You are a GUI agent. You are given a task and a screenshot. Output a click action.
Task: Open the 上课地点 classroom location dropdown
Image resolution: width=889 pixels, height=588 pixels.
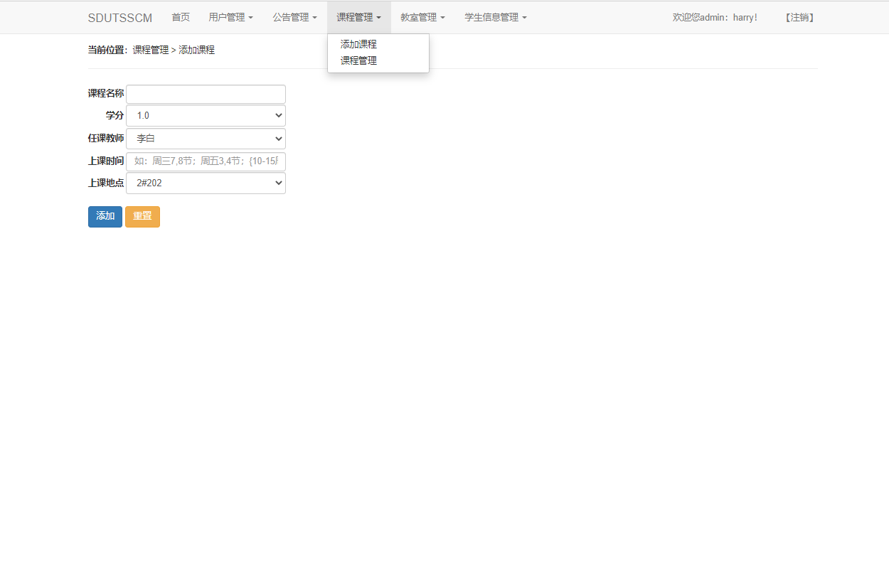coord(206,183)
